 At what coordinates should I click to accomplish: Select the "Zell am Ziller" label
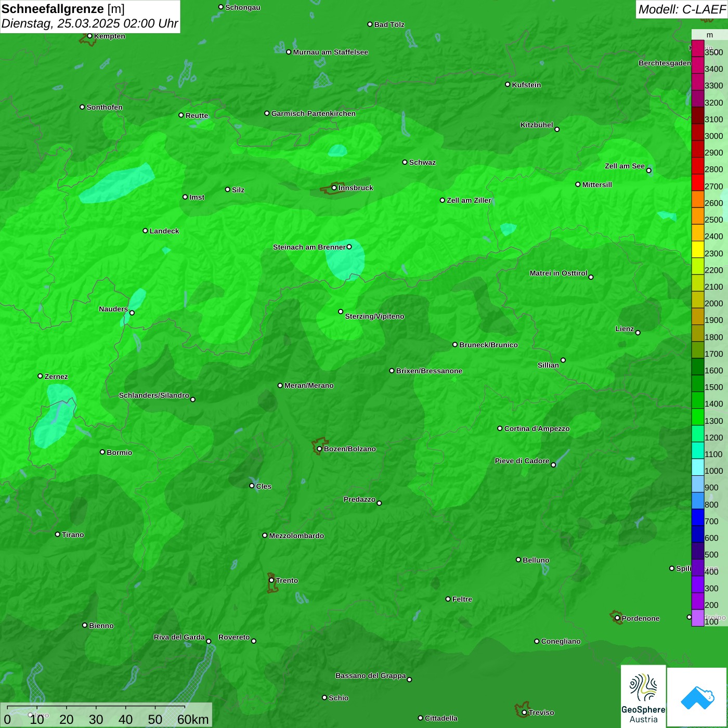pos(469,200)
